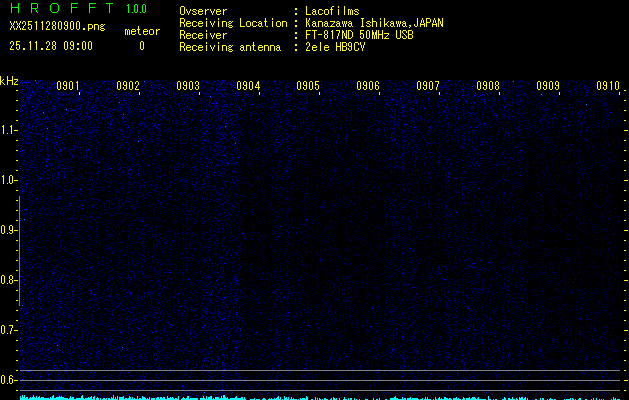Screen dimensions: 629x400
Task: Click the 1.0.0 version number
Action: [136, 9]
